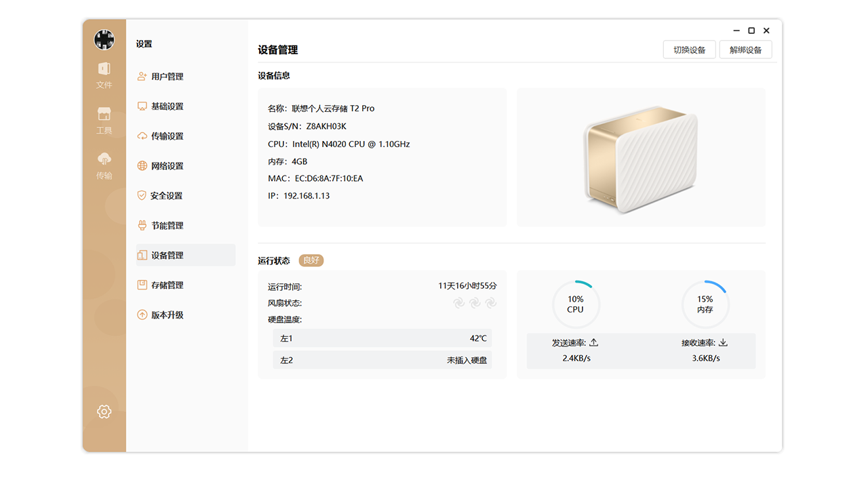868x488 pixels.
Task: Click the first fan status spinner icon
Action: (458, 302)
